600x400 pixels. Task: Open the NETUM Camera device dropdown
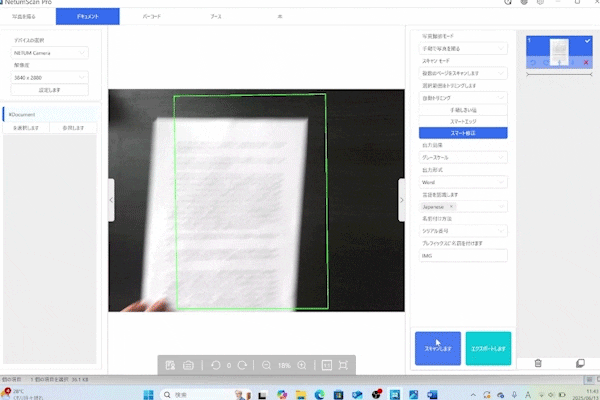50,52
